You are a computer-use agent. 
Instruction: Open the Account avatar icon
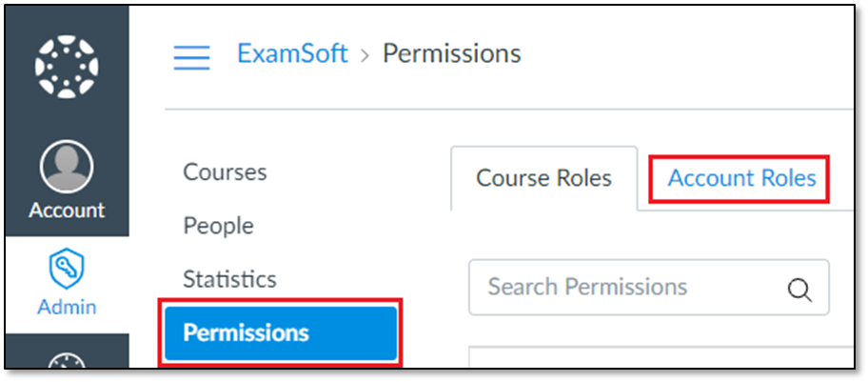pyautogui.click(x=67, y=167)
